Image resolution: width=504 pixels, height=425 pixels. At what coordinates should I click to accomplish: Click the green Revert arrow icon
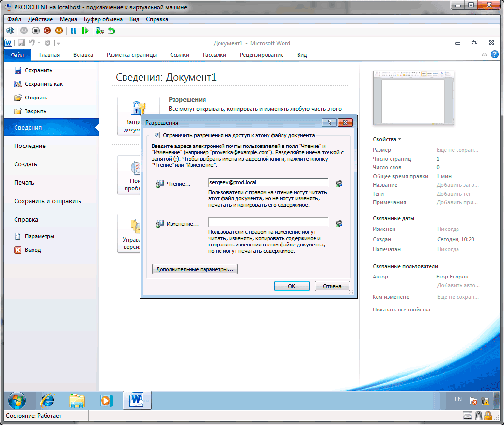(x=111, y=31)
